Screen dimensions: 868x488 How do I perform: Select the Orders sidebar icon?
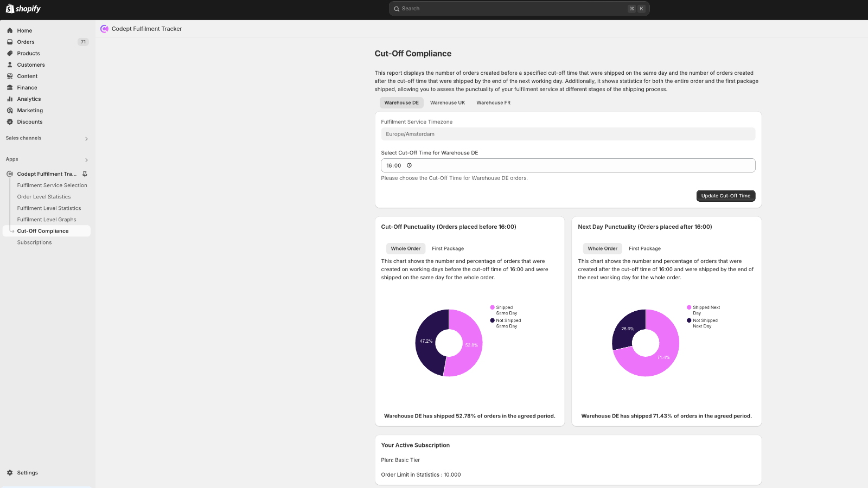click(9, 42)
